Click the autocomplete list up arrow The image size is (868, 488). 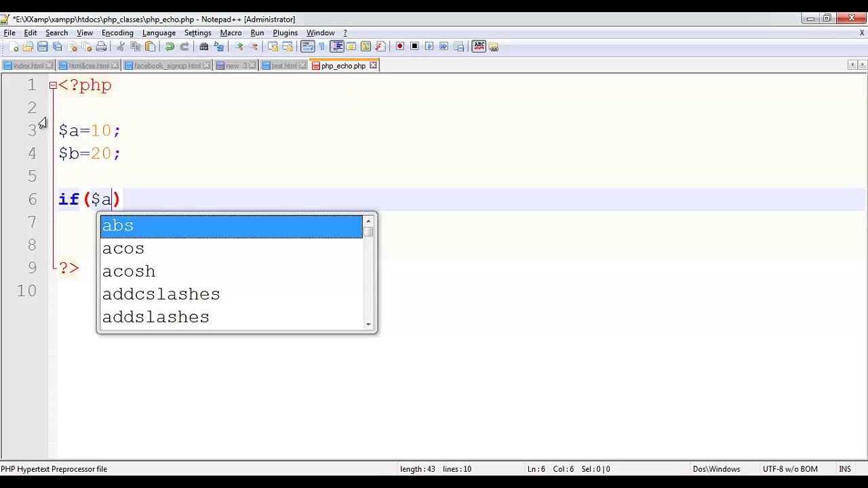(368, 221)
